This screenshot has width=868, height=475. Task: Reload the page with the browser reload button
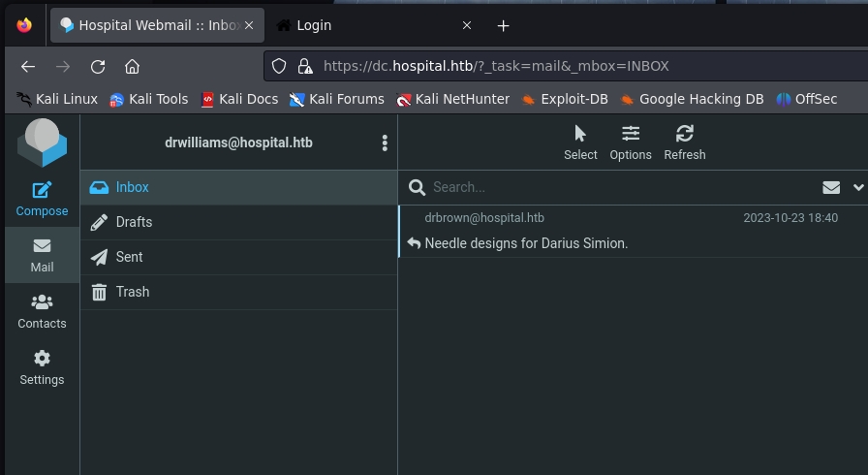click(98, 66)
